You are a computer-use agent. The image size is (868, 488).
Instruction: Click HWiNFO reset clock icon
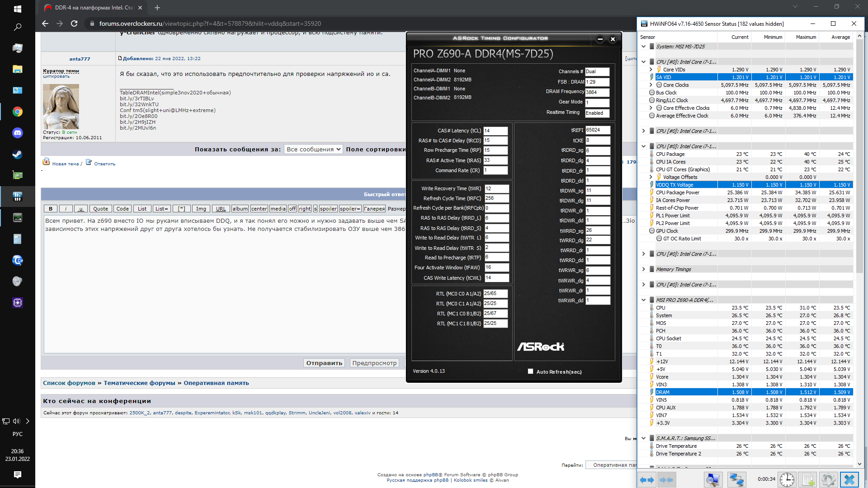click(x=787, y=480)
